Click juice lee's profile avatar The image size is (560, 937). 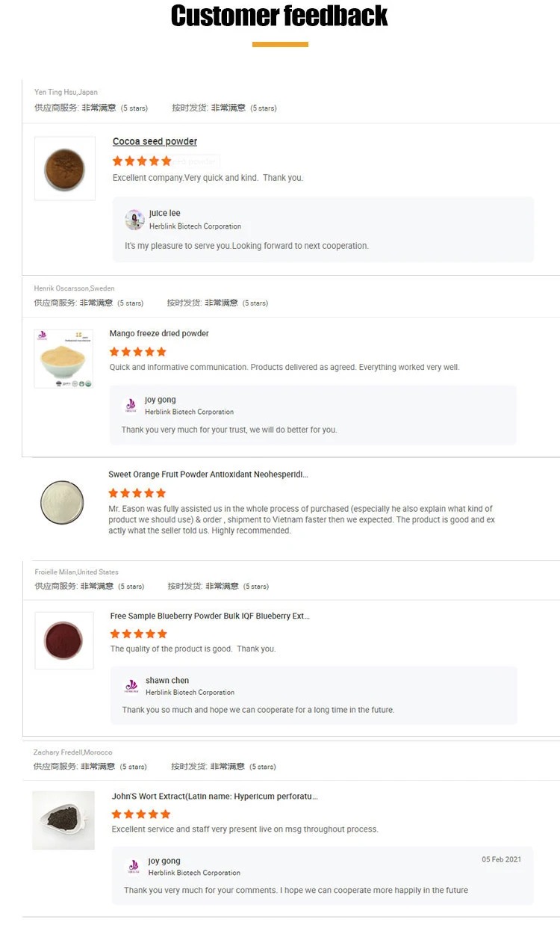pos(135,220)
